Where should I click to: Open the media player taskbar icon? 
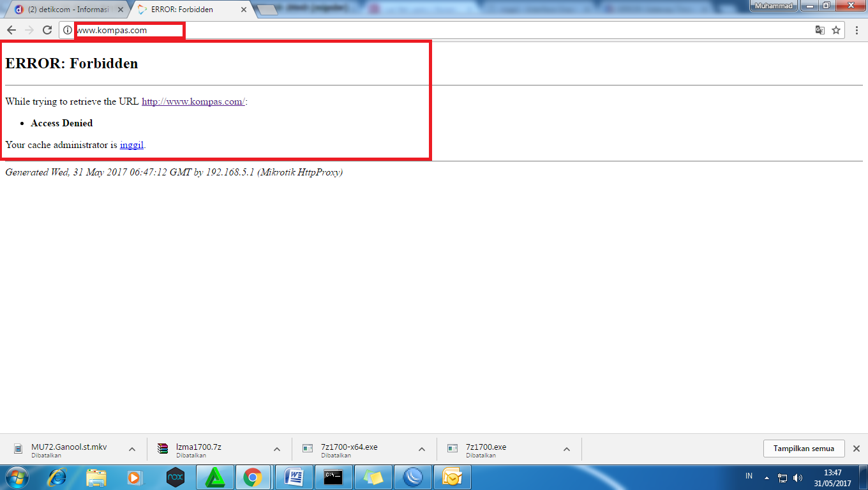(135, 477)
